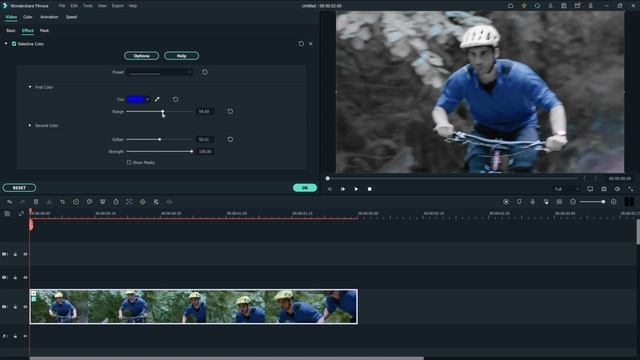
Task: Collapse the First Color group
Action: [30, 87]
